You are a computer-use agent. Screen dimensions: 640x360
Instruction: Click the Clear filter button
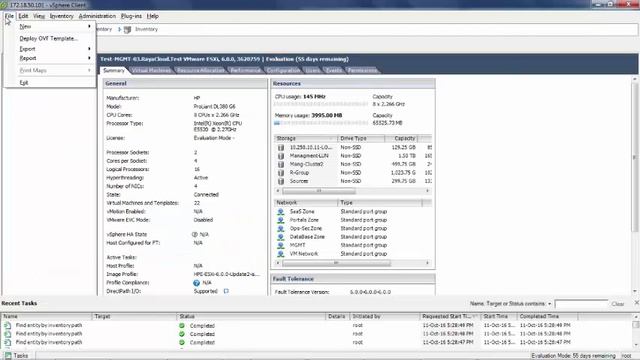[618, 304]
